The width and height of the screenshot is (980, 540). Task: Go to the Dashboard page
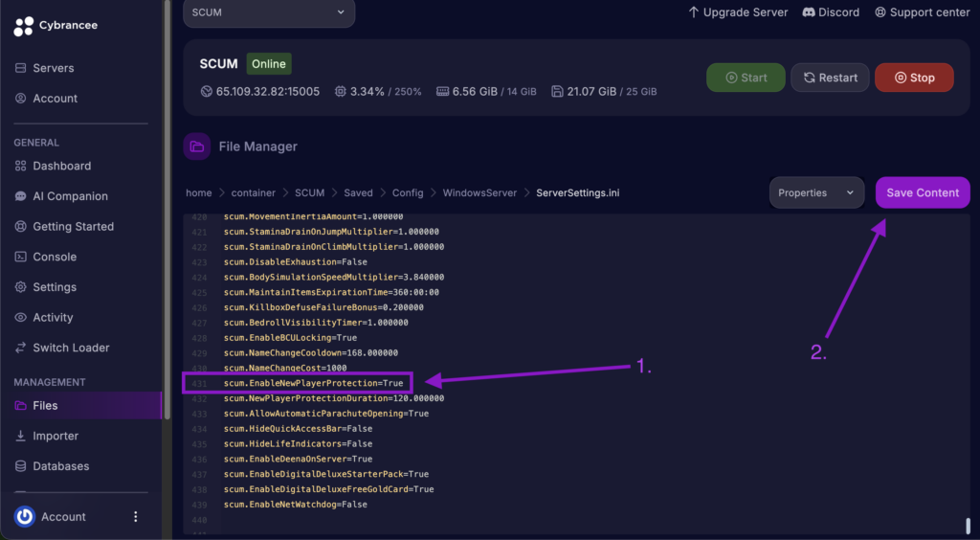53,166
